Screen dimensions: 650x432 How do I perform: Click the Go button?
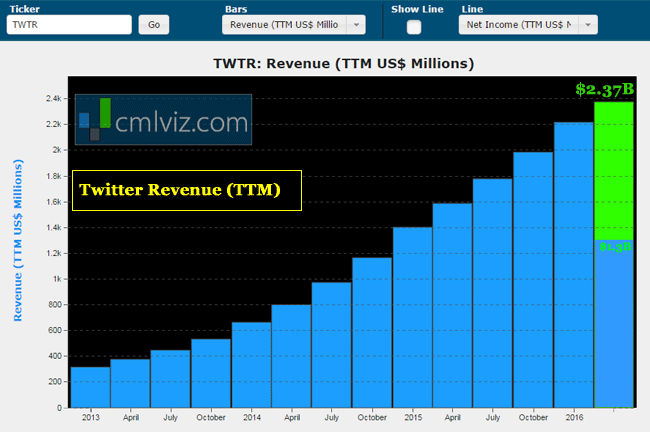(x=154, y=25)
